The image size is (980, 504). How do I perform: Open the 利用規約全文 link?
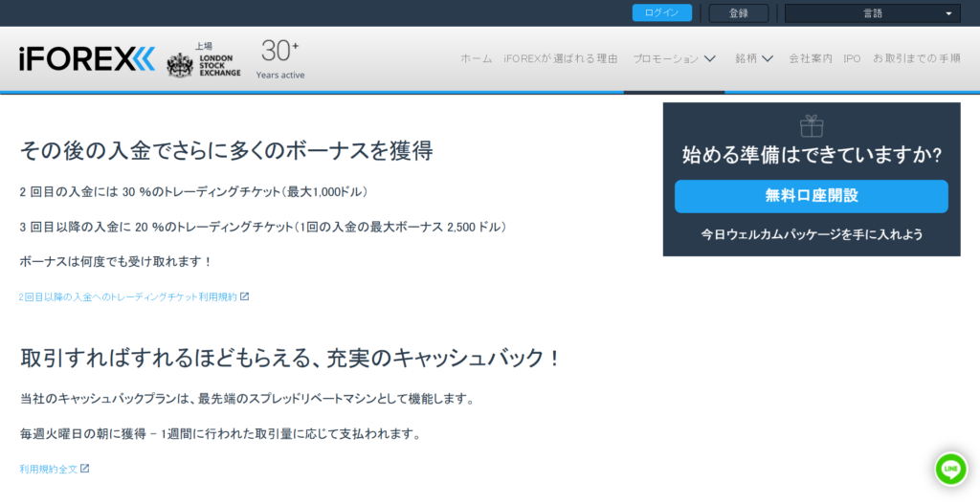coord(48,469)
